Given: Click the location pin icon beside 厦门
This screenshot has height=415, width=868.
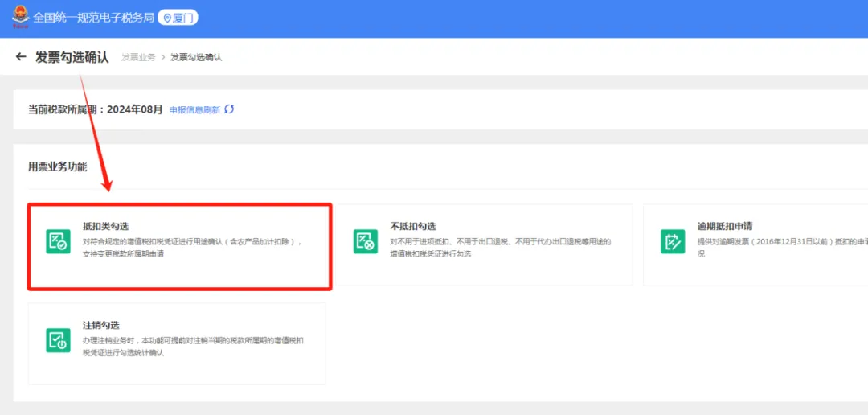Looking at the screenshot, I should pos(168,18).
